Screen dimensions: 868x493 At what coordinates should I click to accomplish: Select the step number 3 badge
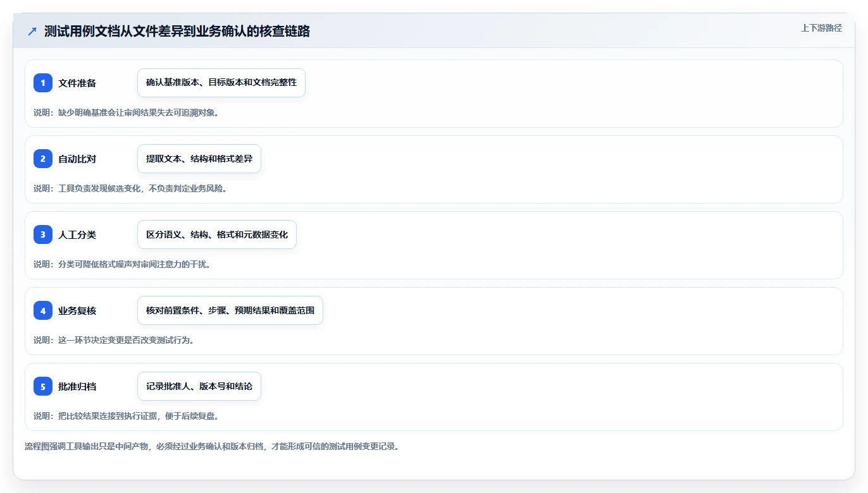click(x=43, y=234)
